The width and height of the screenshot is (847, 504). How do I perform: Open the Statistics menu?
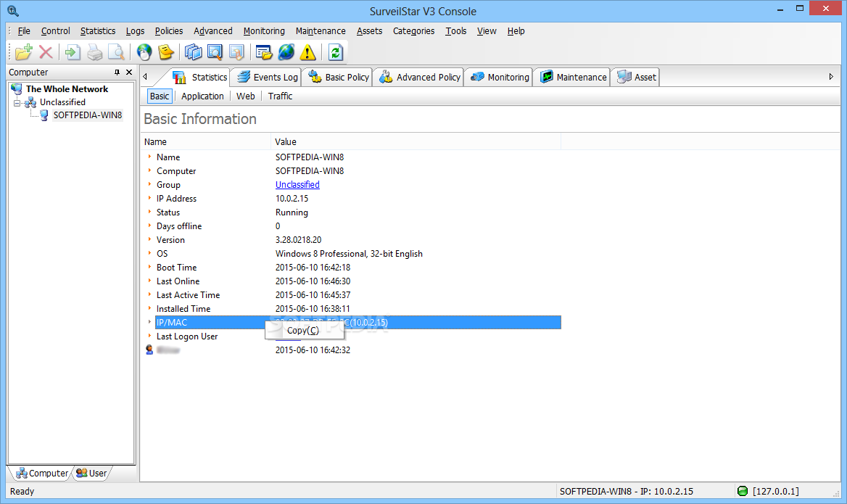tap(98, 30)
